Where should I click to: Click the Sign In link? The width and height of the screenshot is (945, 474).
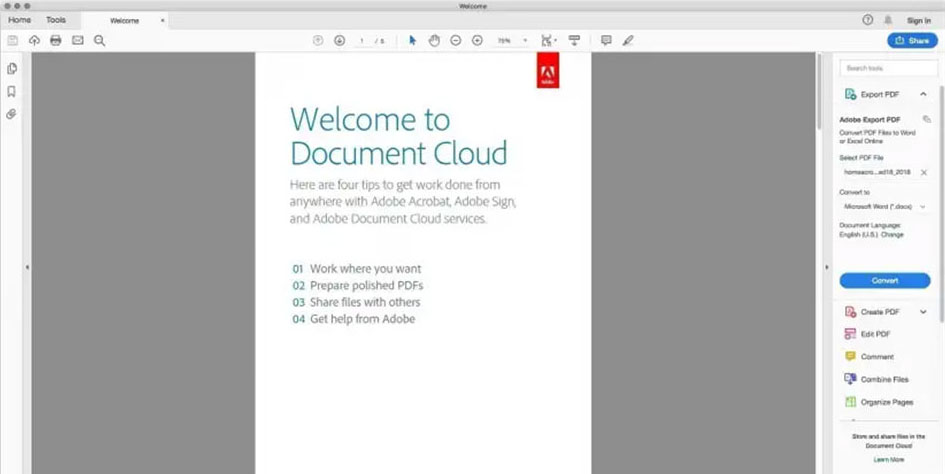(919, 21)
